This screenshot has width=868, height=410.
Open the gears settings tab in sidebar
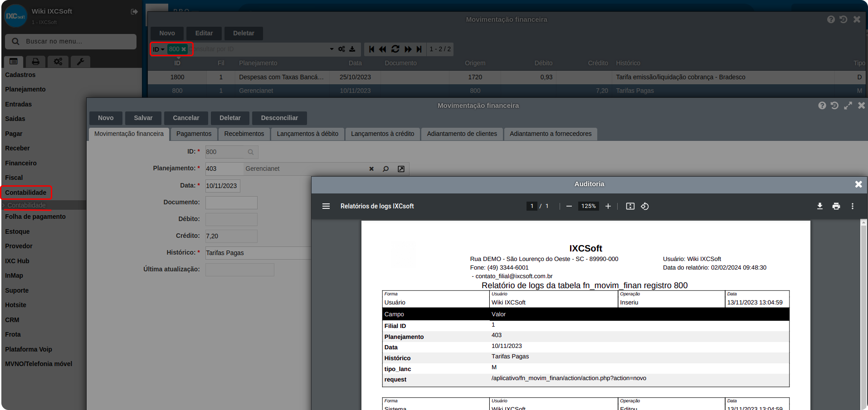pyautogui.click(x=58, y=62)
